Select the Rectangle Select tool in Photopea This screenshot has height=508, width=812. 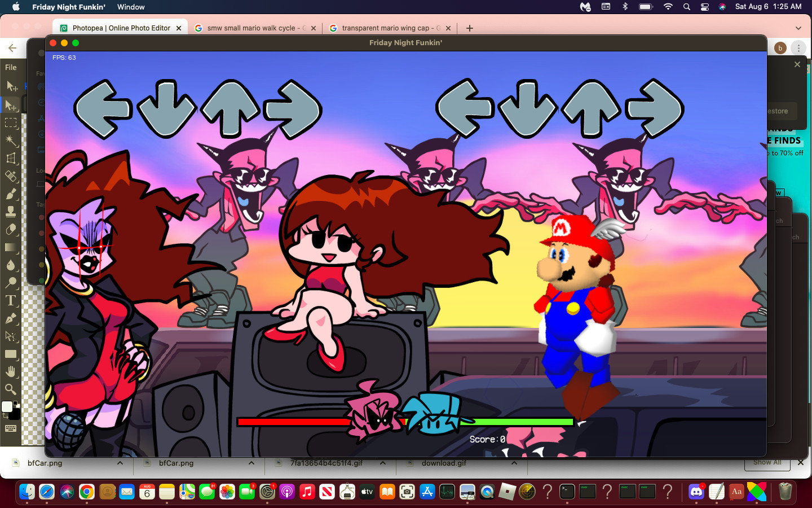click(11, 122)
